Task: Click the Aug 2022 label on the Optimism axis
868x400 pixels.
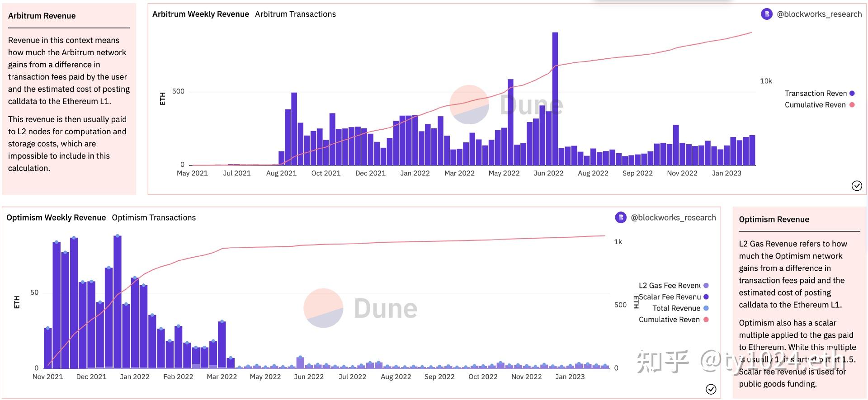Action: tap(396, 376)
